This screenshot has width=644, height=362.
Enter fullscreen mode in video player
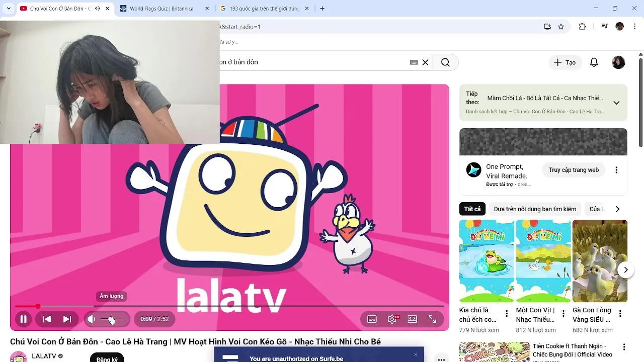coord(432,319)
